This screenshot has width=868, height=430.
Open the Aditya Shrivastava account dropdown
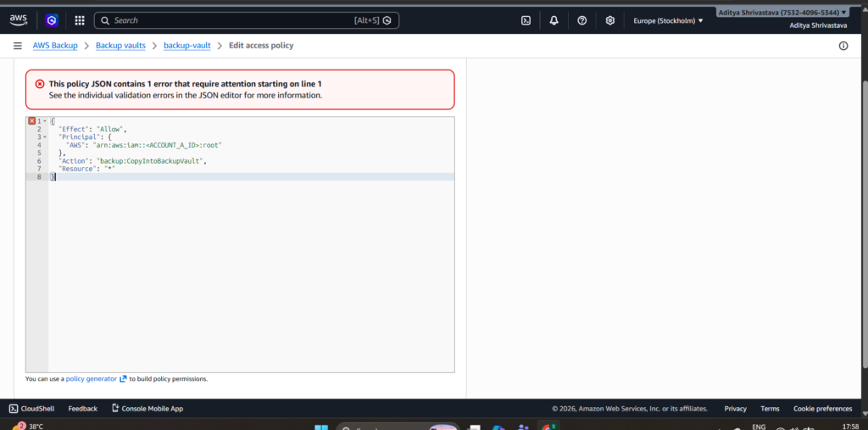(x=782, y=13)
